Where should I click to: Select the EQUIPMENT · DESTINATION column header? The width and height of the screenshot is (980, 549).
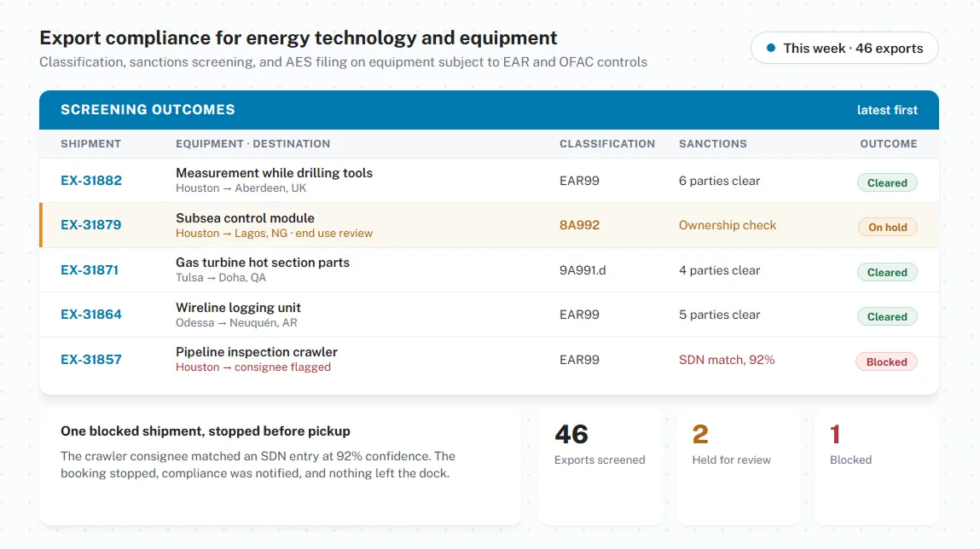click(x=252, y=144)
